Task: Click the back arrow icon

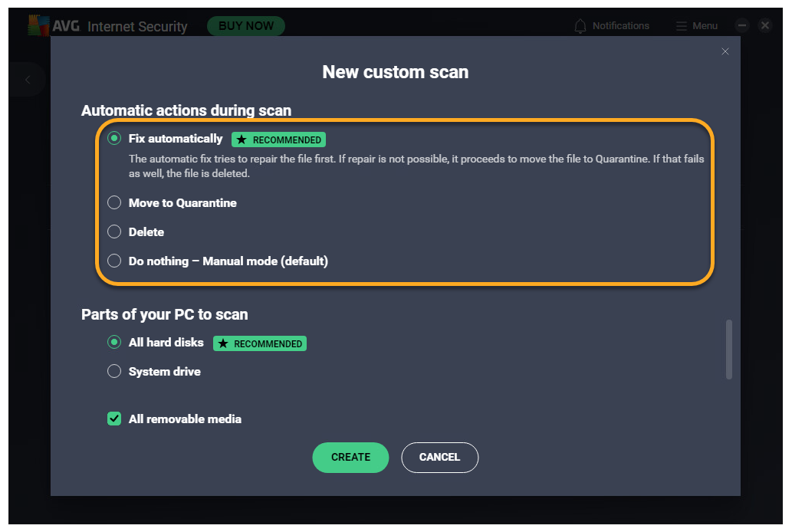Action: [x=28, y=80]
